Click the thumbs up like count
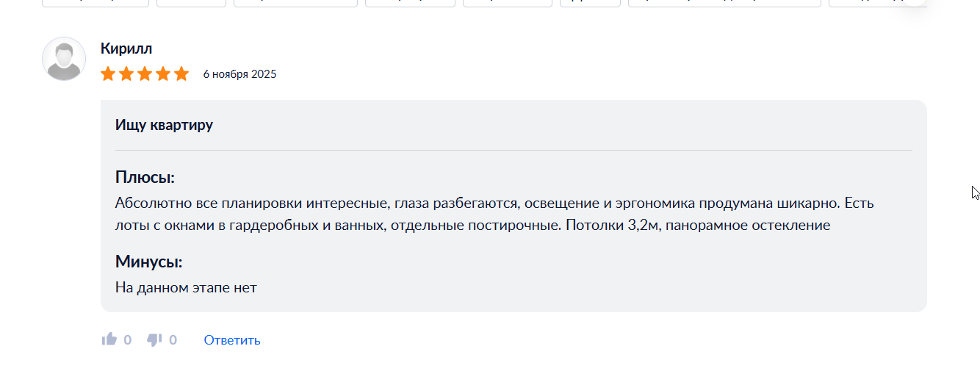Image resolution: width=980 pixels, height=371 pixels. 128,339
